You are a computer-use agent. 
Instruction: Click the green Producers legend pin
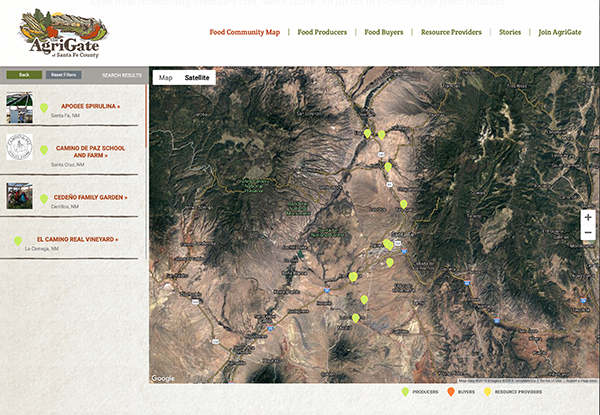[x=405, y=392]
